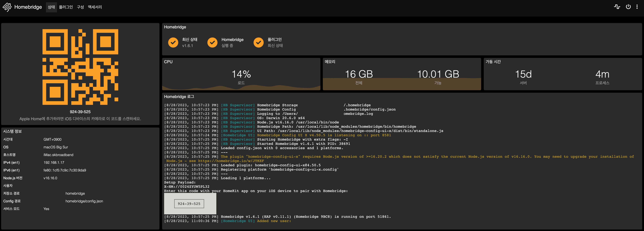
Task: Click the Homebridge brand title link
Action: click(x=28, y=7)
